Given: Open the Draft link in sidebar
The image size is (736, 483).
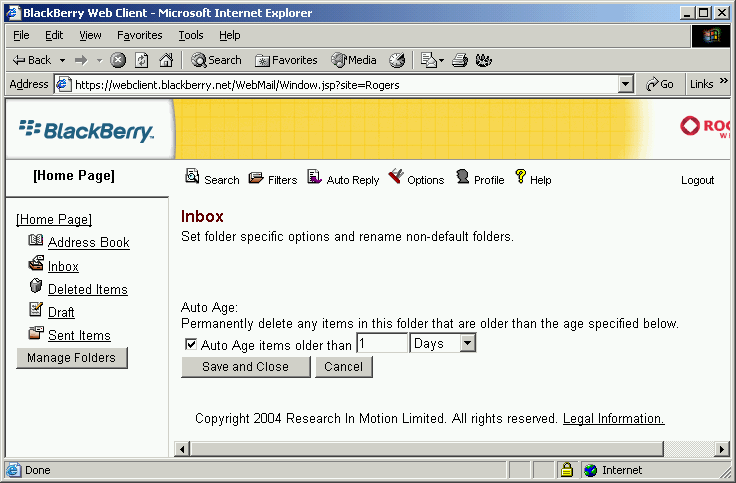Looking at the screenshot, I should pyautogui.click(x=61, y=312).
